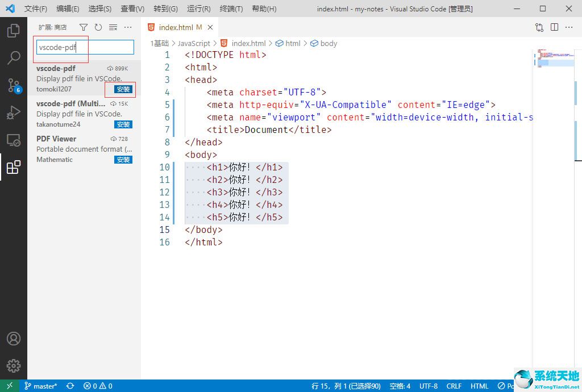Open the Explorer view
This screenshot has height=392, width=582.
tap(14, 31)
